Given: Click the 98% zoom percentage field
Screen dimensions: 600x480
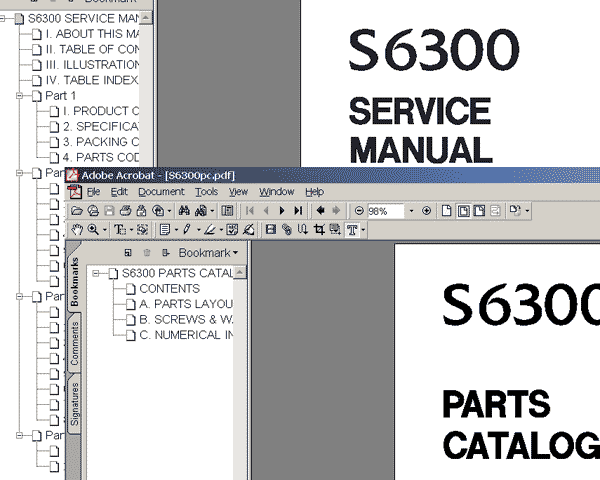Looking at the screenshot, I should click(386, 211).
